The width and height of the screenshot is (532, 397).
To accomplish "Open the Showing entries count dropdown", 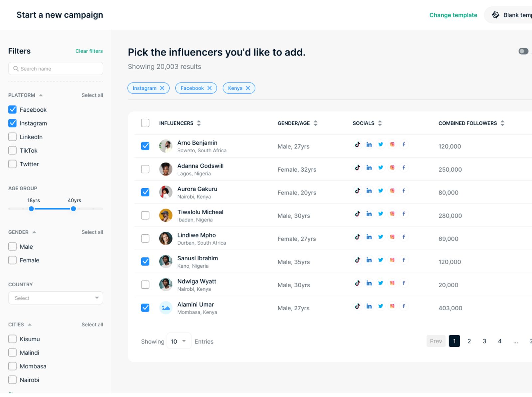I will pyautogui.click(x=179, y=341).
